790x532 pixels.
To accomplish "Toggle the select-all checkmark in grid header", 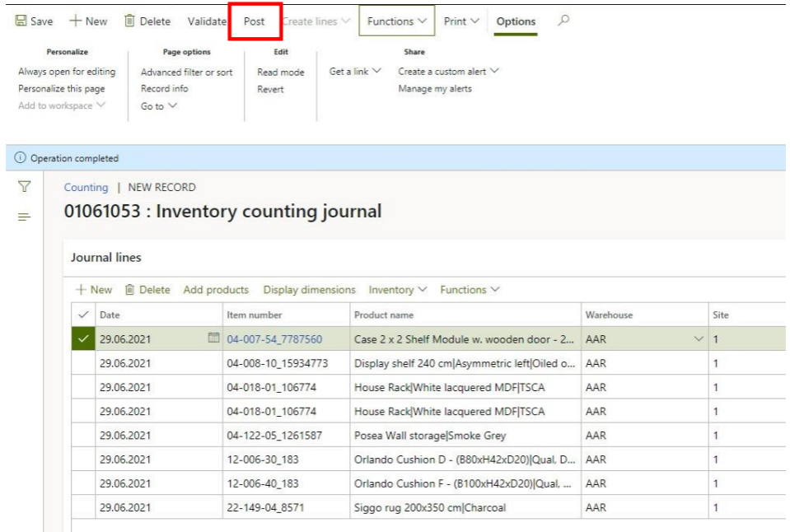I will (x=83, y=315).
